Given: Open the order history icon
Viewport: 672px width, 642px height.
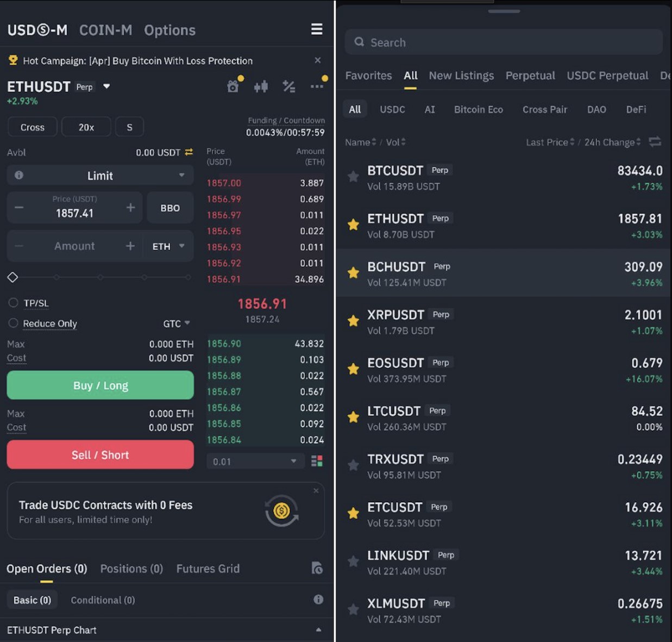Looking at the screenshot, I should point(317,569).
